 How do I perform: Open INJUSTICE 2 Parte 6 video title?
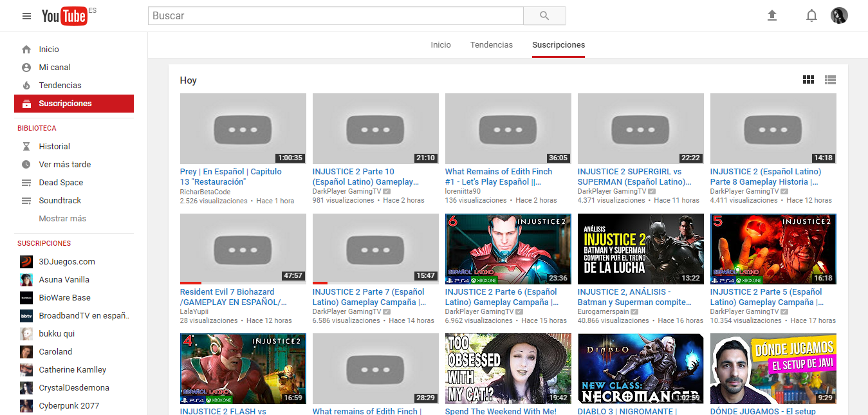click(501, 297)
